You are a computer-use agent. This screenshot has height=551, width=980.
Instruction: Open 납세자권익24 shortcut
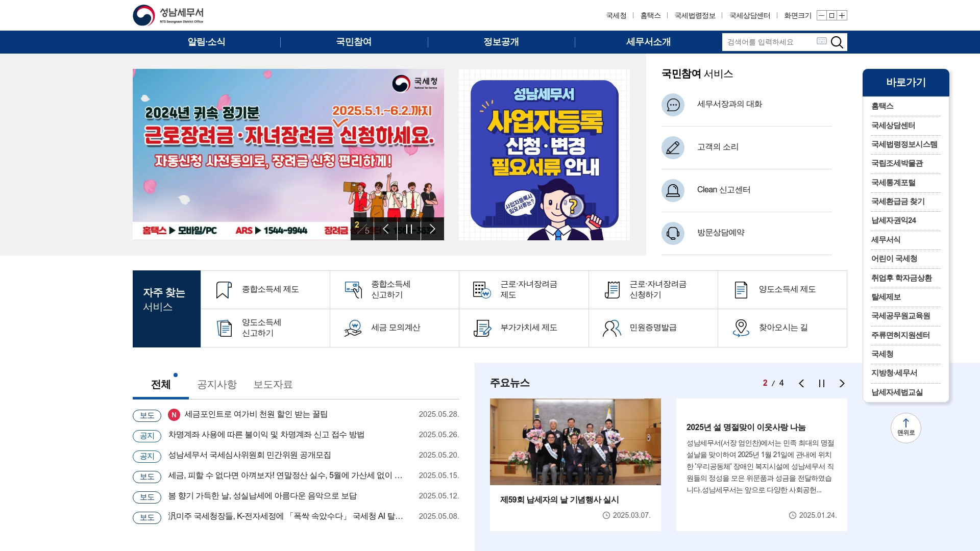point(894,220)
